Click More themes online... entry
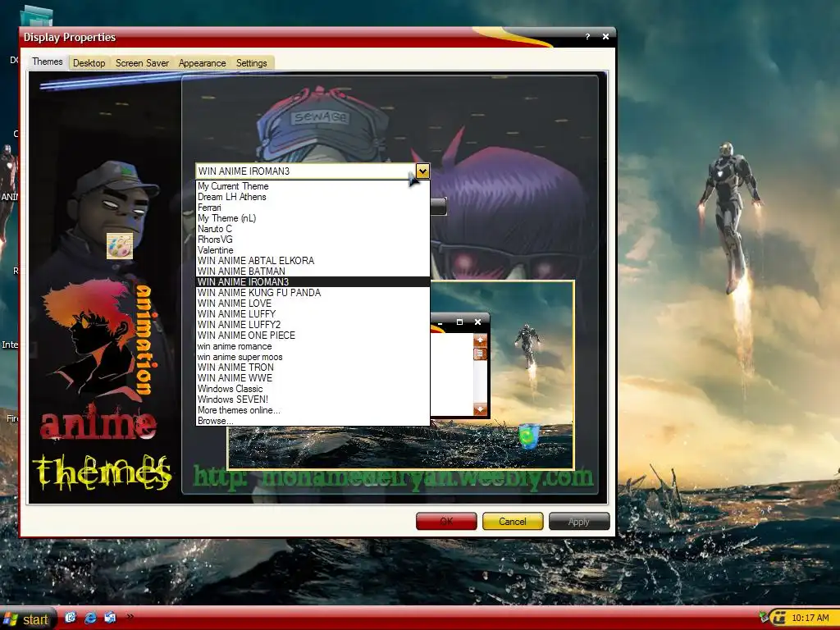This screenshot has width=840, height=630. [x=313, y=410]
